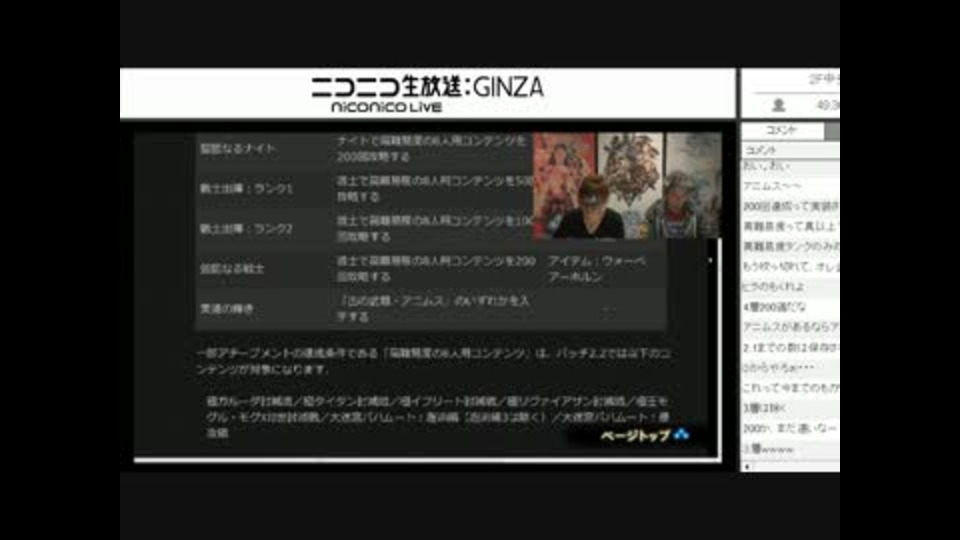Click the ページトップ link
The width and height of the screenshot is (960, 540).
pyautogui.click(x=635, y=435)
